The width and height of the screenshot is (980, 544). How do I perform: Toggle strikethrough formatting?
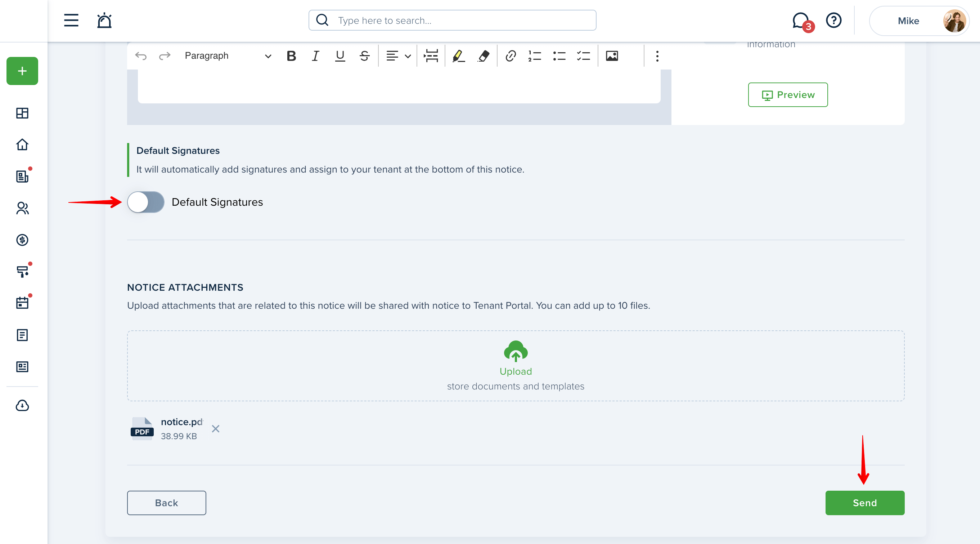click(x=364, y=56)
